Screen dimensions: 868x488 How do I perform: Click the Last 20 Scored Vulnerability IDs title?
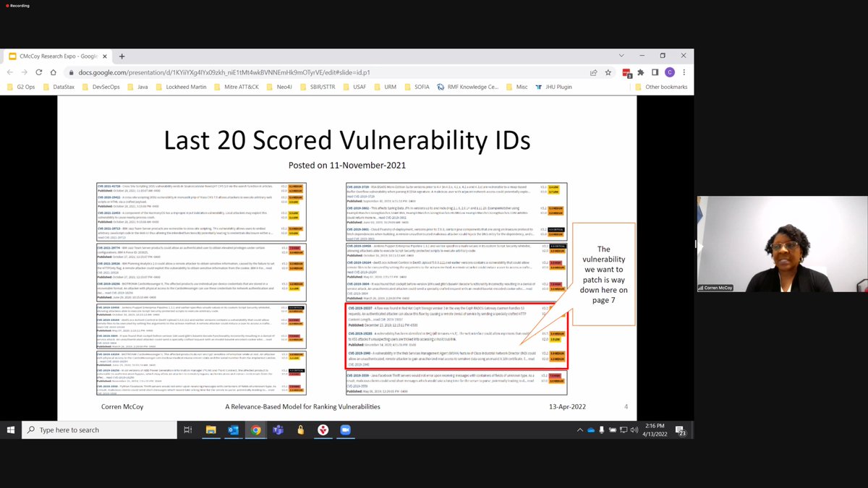click(x=346, y=140)
